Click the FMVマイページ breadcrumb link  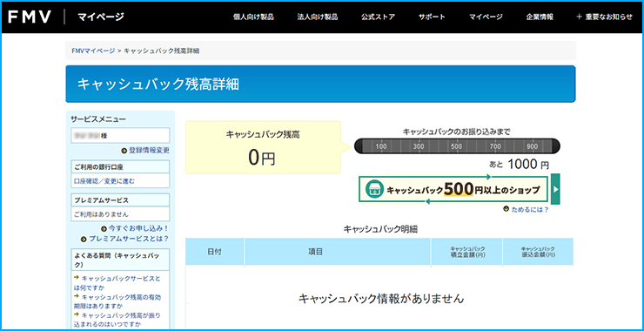point(93,51)
